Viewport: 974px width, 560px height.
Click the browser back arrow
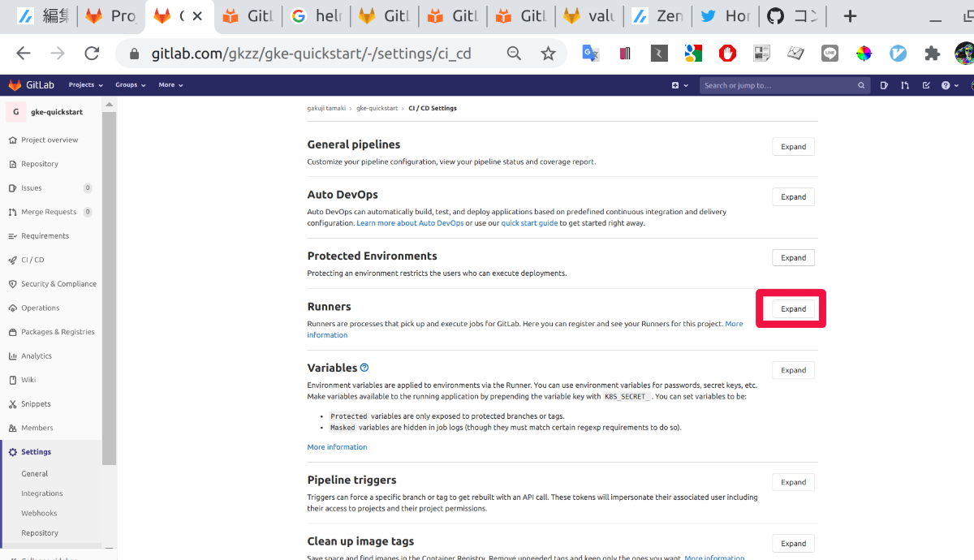click(24, 54)
